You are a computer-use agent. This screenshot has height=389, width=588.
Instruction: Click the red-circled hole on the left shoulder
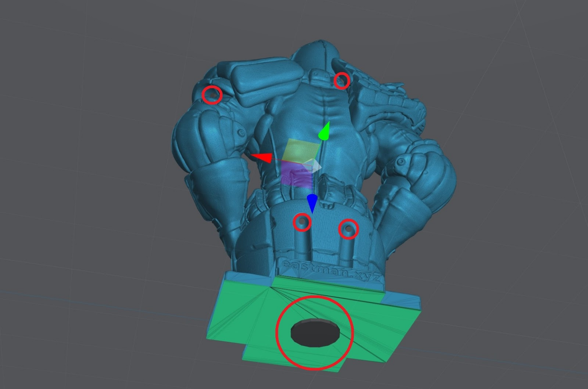[212, 94]
